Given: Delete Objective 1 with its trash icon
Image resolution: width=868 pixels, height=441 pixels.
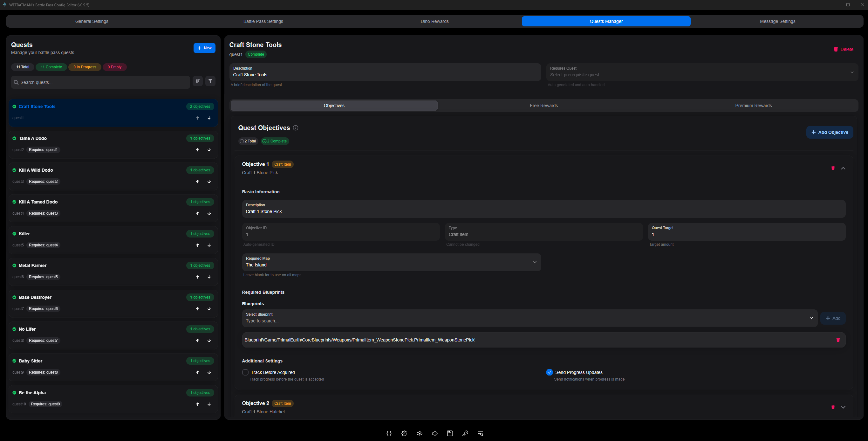Looking at the screenshot, I should (833, 168).
